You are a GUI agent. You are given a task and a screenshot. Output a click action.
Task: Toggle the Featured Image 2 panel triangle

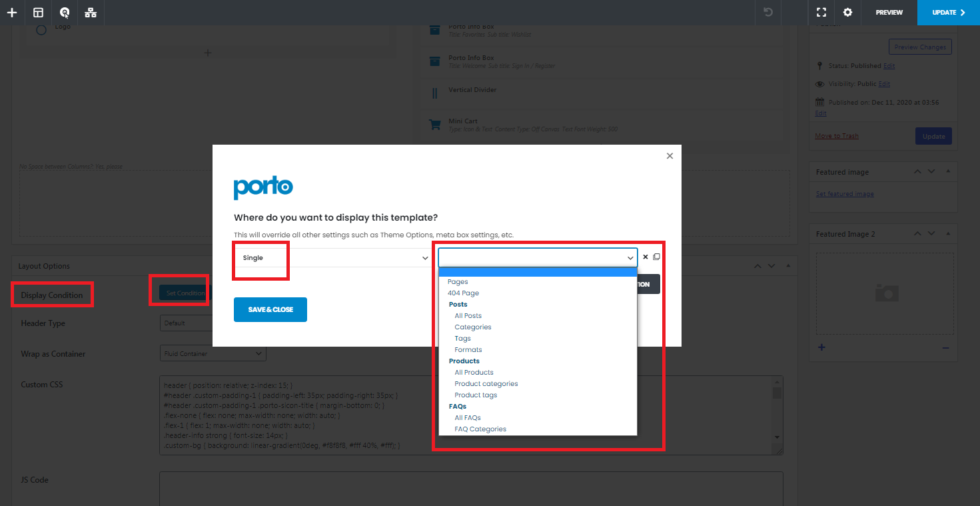pos(948,234)
